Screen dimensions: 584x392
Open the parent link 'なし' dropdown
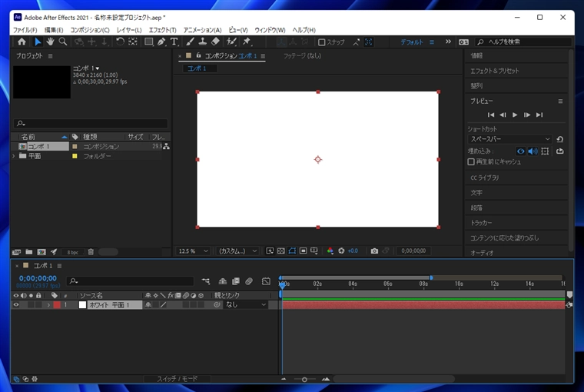click(x=245, y=305)
